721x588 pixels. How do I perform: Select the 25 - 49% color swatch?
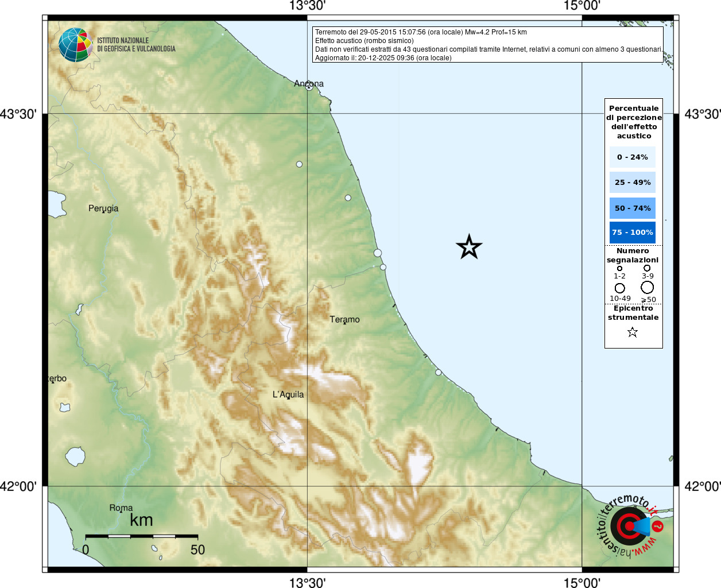click(633, 182)
